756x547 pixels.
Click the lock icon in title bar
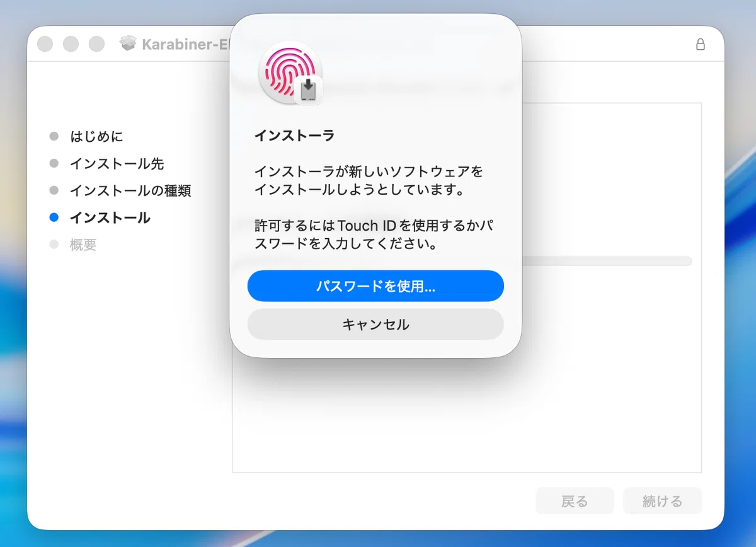[700, 44]
